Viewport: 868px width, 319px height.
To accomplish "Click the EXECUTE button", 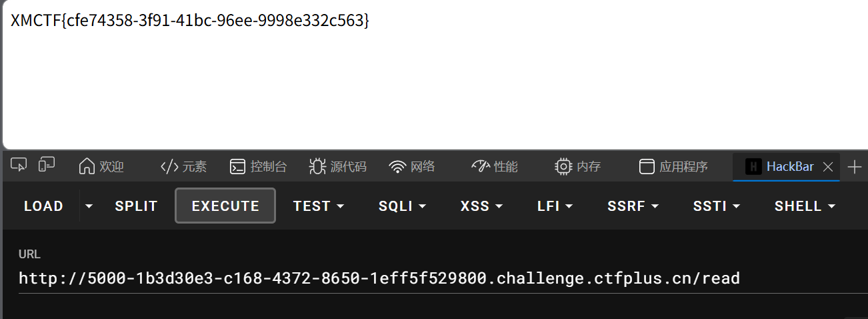I will click(x=225, y=206).
